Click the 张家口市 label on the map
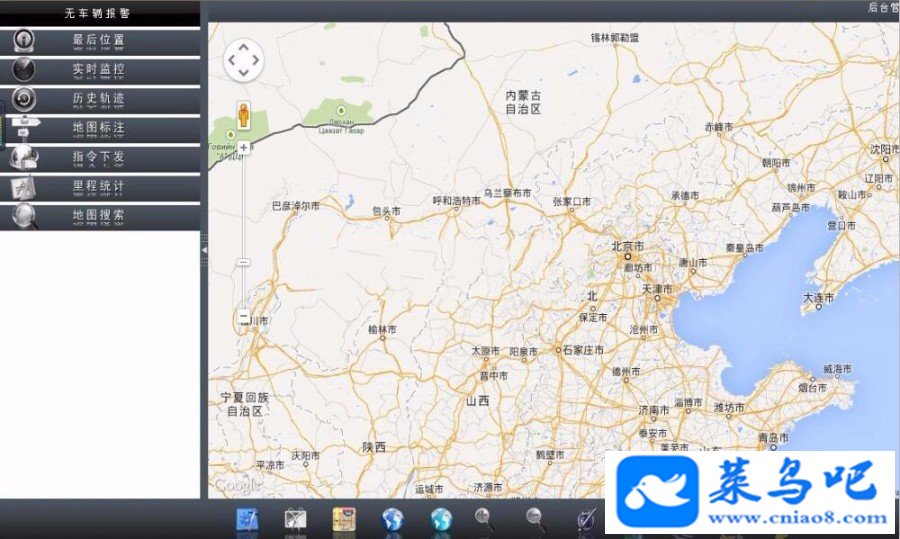This screenshot has width=900, height=539. (x=572, y=201)
